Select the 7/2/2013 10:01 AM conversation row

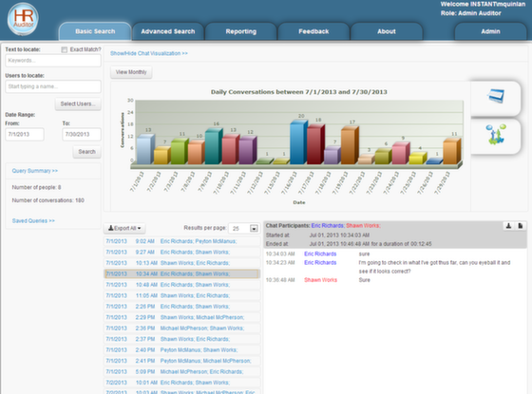point(182,383)
